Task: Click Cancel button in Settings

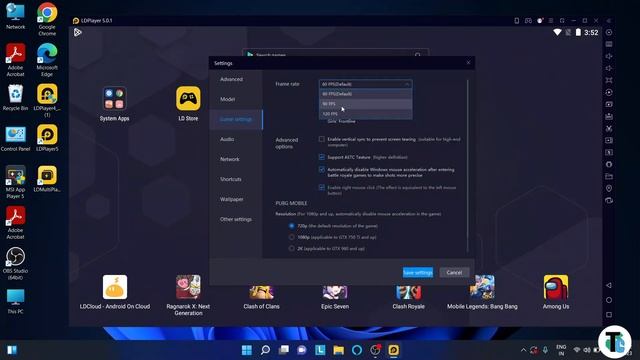Action: click(454, 272)
